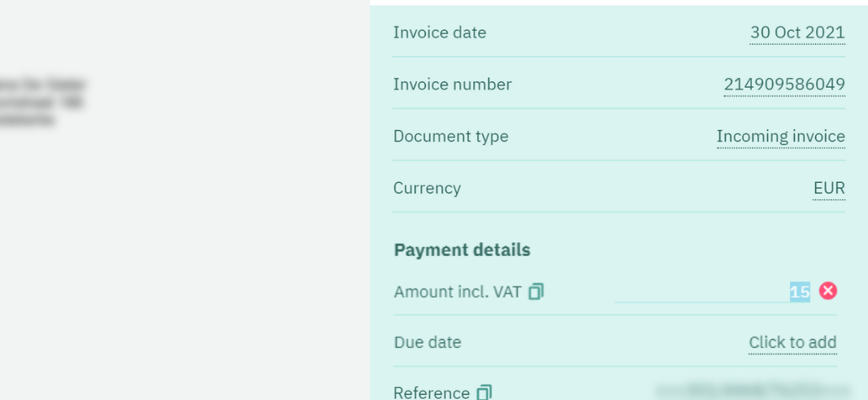Click the Payment details heading
This screenshot has height=400, width=868.
(462, 250)
